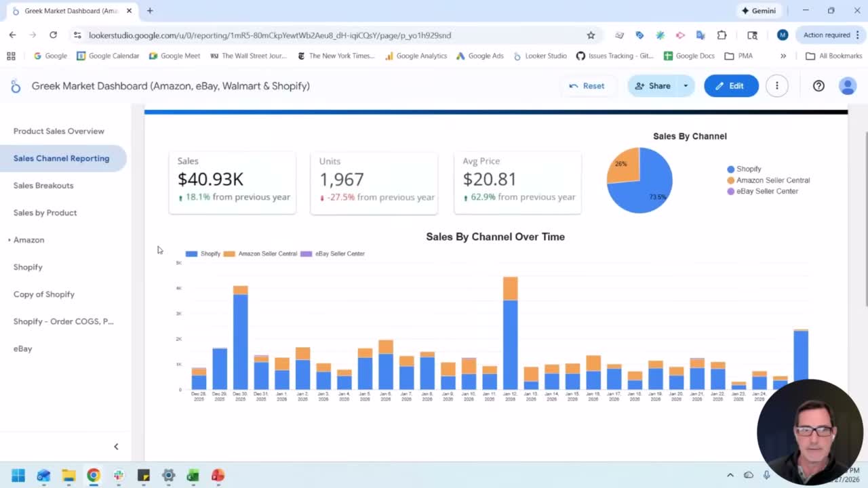Click the user profile avatar icon
Image resolution: width=868 pixels, height=488 pixels.
pyautogui.click(x=848, y=86)
